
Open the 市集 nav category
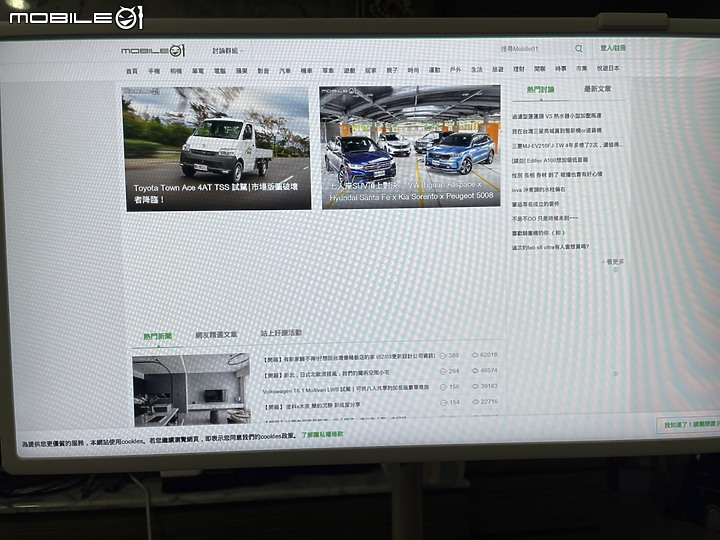[x=581, y=68]
